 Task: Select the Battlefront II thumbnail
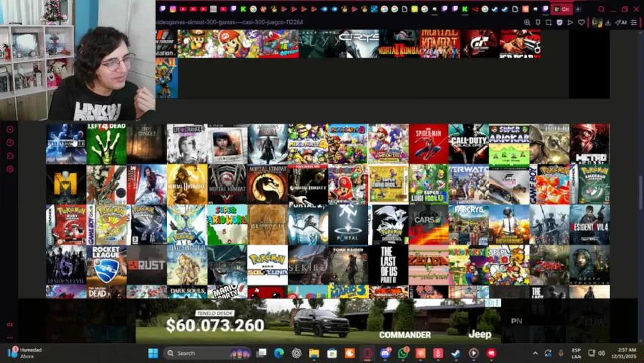(66, 144)
